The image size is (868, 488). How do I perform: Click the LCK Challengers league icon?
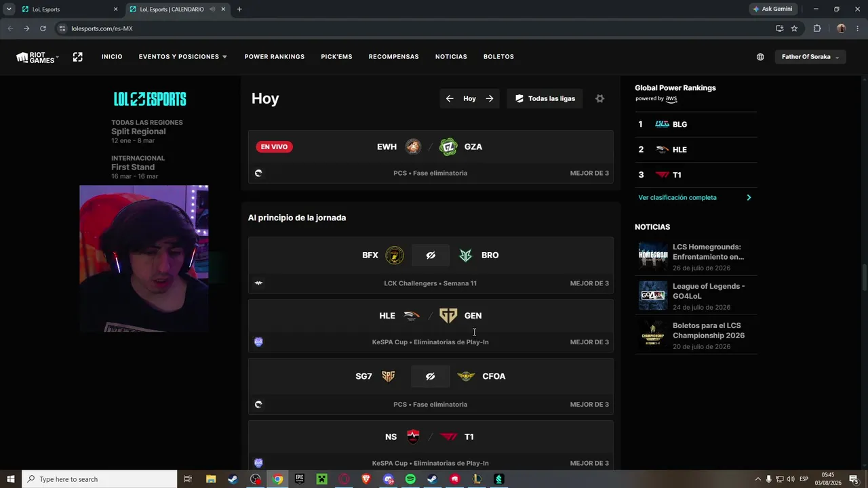tap(258, 283)
